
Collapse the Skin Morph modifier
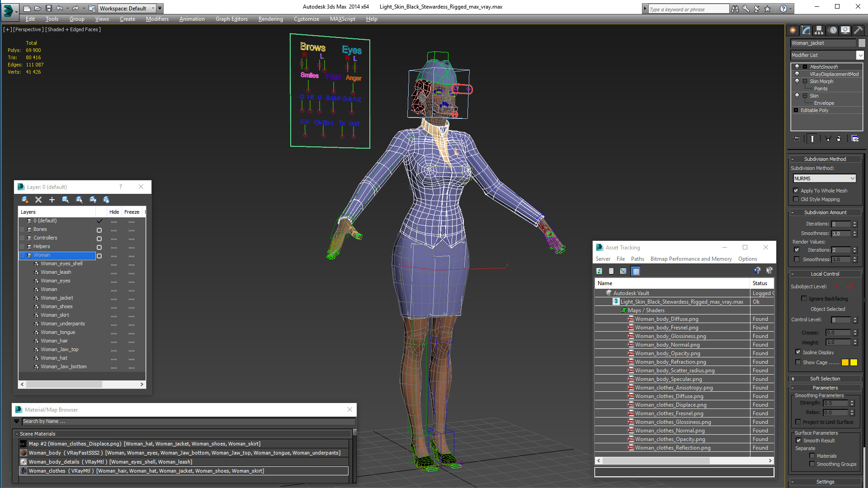tap(805, 81)
